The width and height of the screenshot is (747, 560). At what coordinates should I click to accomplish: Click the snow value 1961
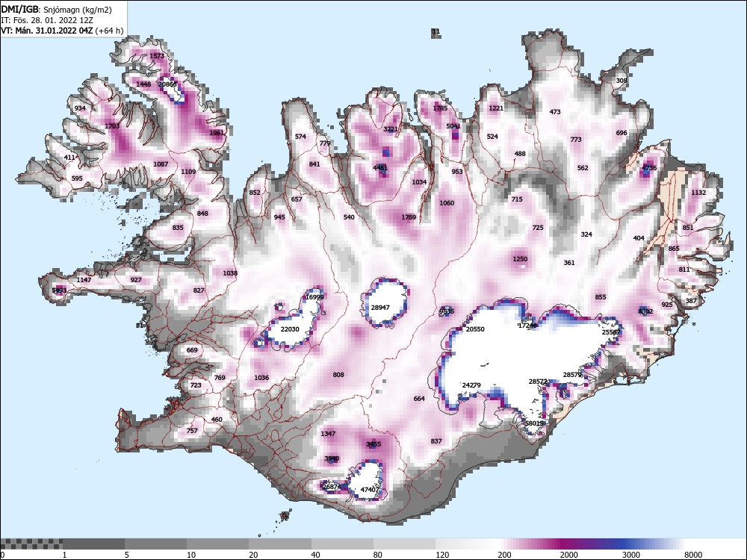pos(217,133)
